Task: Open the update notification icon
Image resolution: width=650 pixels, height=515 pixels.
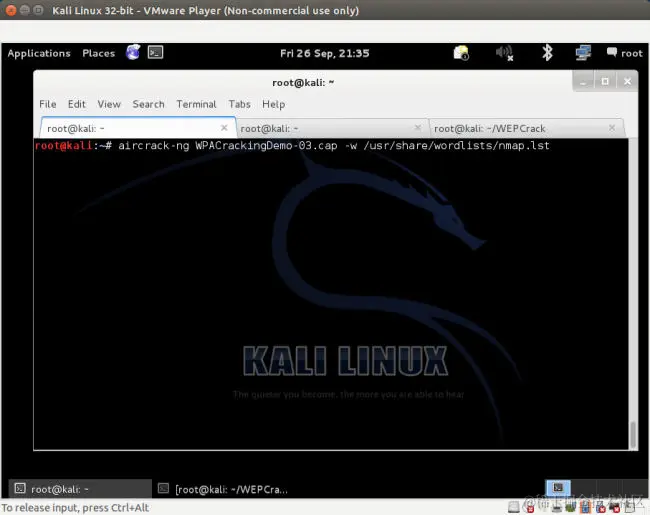Action: coord(461,53)
